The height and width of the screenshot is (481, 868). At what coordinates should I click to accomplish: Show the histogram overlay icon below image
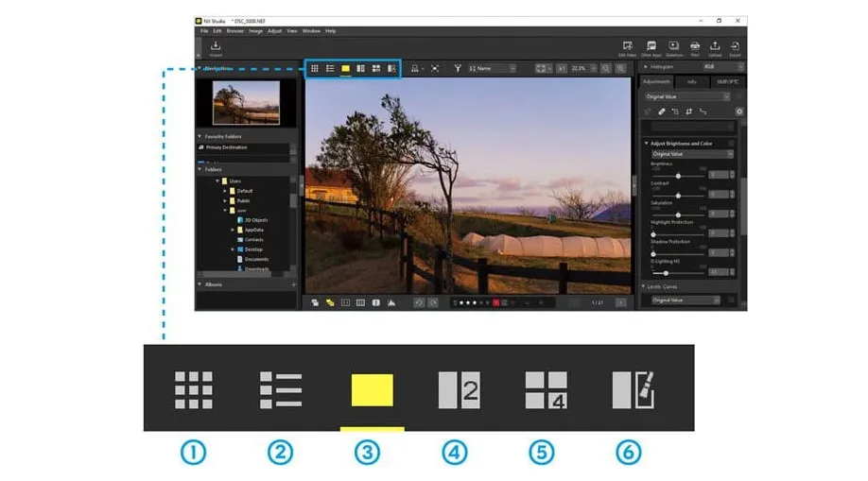tap(391, 302)
